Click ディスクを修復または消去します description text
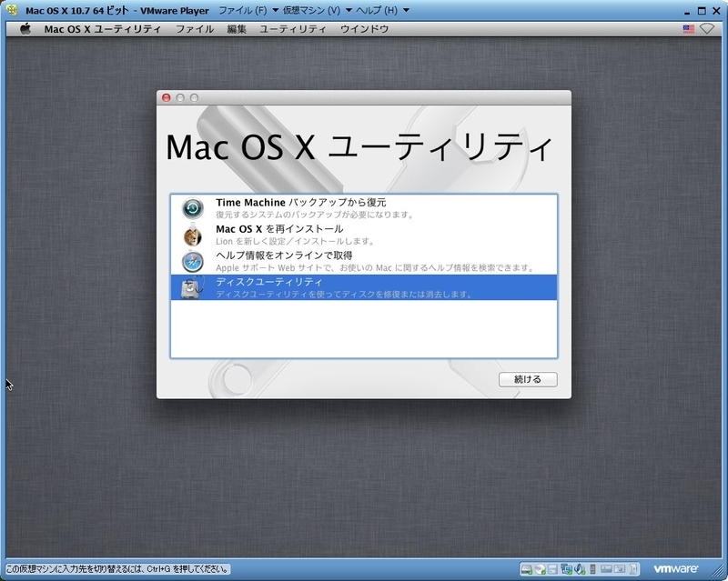Image resolution: width=728 pixels, height=581 pixels. pos(344,295)
